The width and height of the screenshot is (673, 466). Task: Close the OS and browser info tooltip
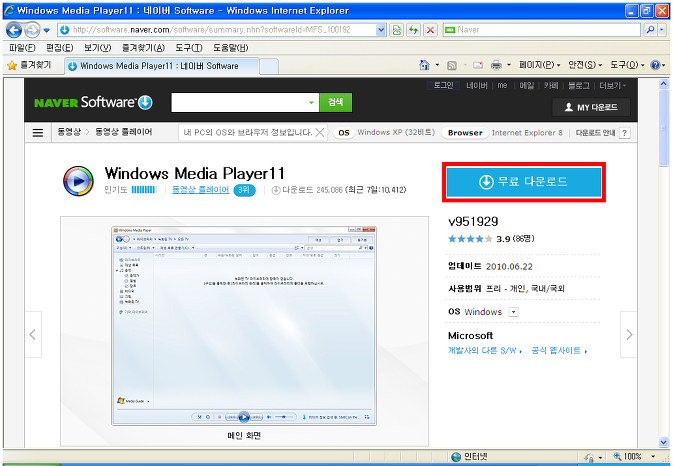[320, 132]
